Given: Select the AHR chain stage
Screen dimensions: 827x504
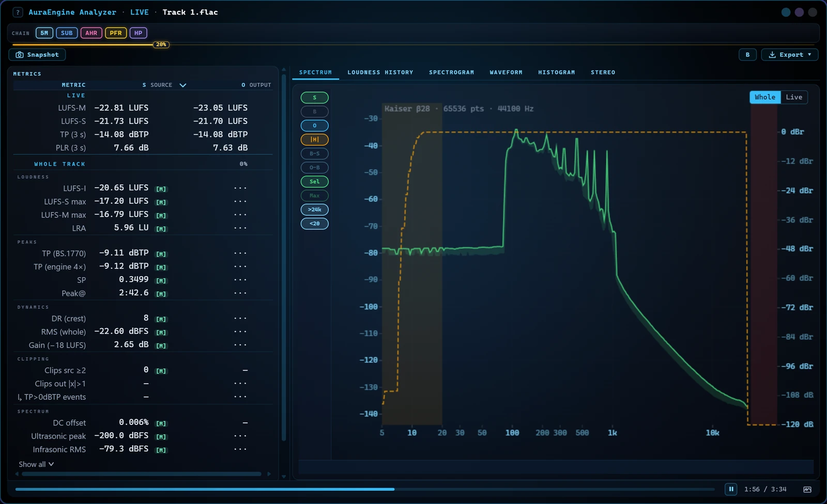Looking at the screenshot, I should coord(91,33).
